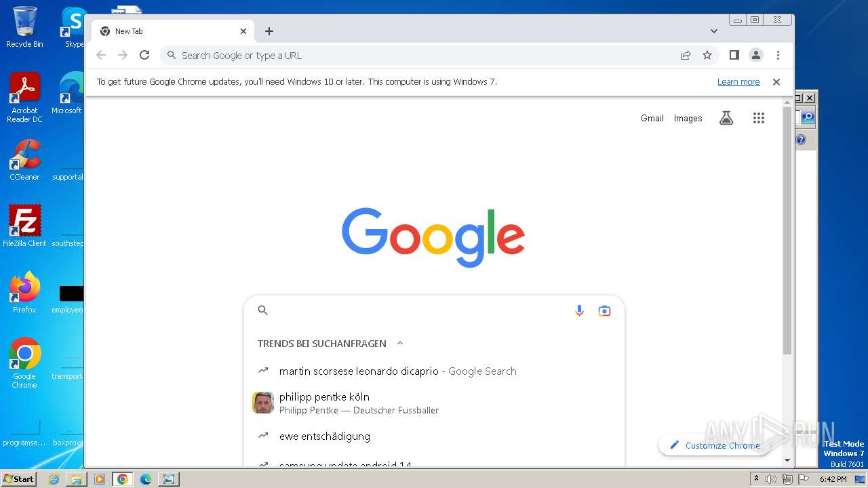868x488 pixels.
Task: Choose suggestion martin scorsese leonardo dicaprio
Action: (x=434, y=371)
